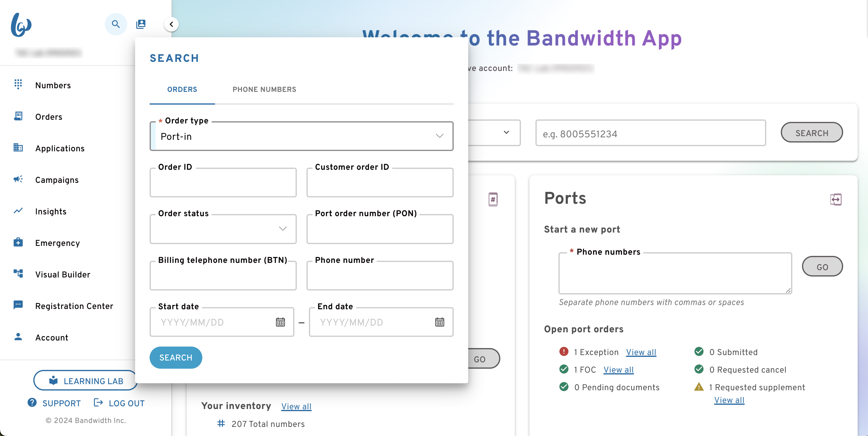868x436 pixels.
Task: Click the Total numbers hash icon
Action: [x=221, y=423]
